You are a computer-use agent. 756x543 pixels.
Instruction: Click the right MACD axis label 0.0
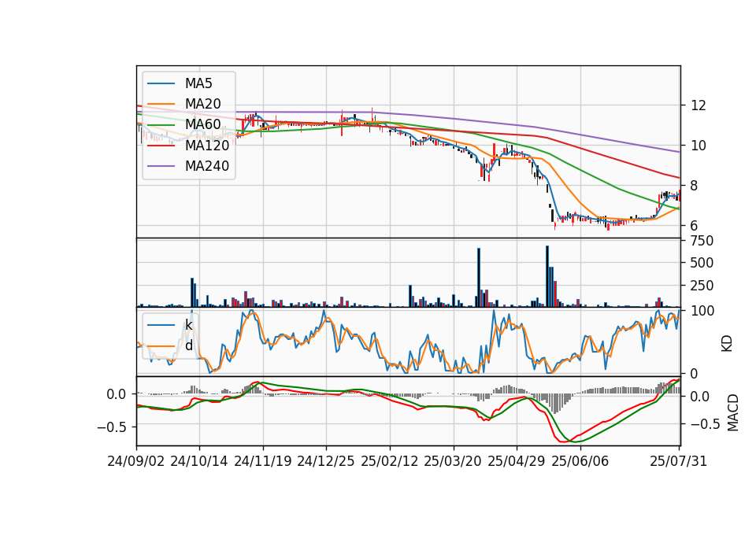coord(701,397)
